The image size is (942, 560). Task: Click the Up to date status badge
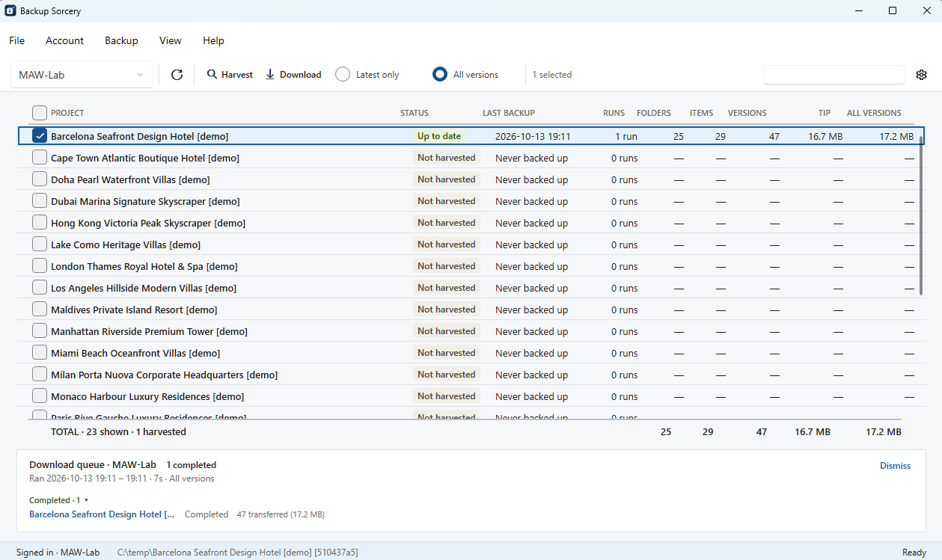tap(439, 136)
